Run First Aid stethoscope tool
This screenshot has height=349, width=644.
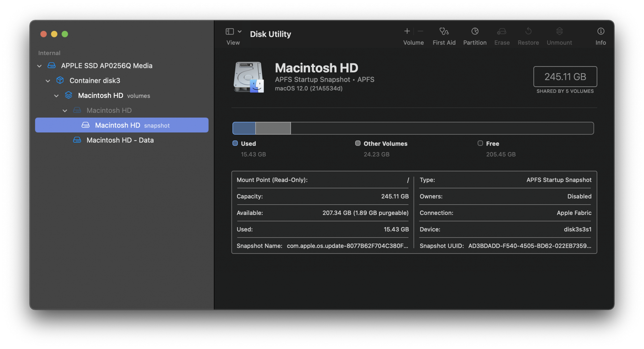pos(444,31)
